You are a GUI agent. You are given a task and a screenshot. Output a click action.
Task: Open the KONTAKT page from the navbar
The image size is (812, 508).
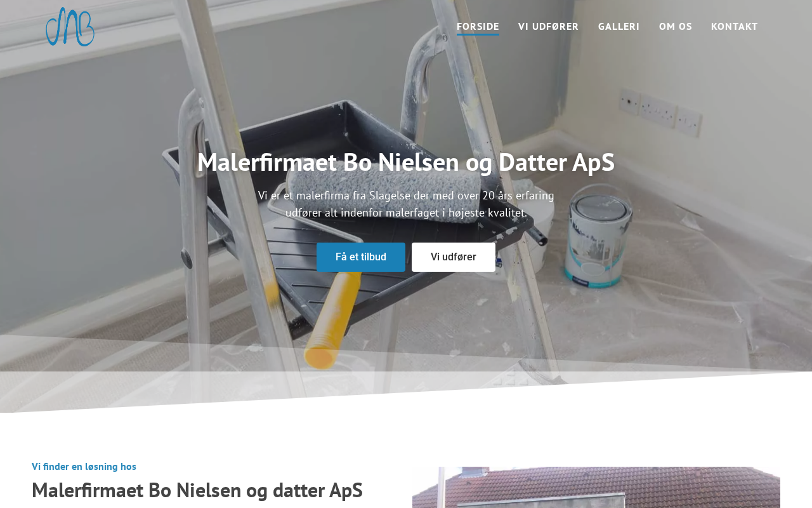tap(734, 26)
